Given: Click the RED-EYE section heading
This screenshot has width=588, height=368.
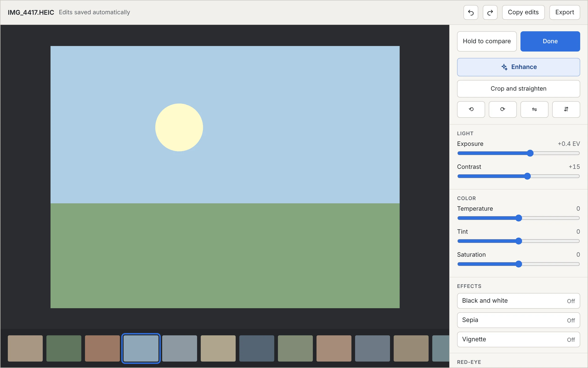Looking at the screenshot, I should click(x=469, y=362).
